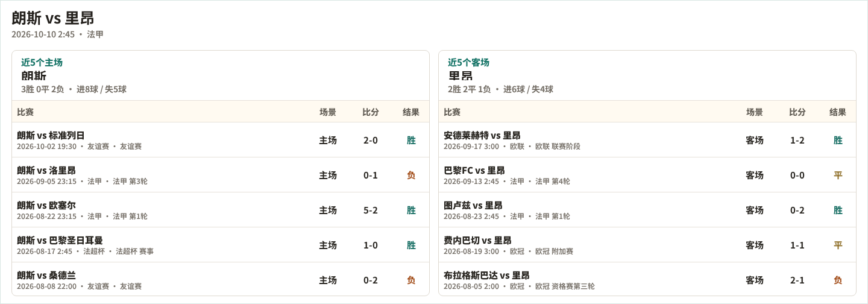
Task: Open the 安德莱赫特 vs 里昂 match
Action: point(647,140)
